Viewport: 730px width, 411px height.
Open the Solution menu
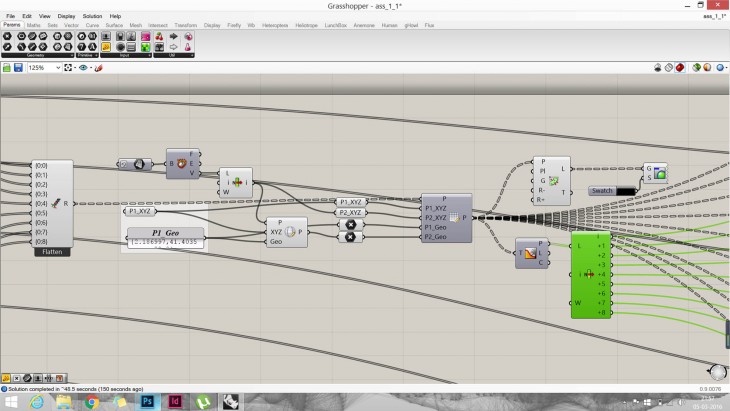tap(92, 16)
